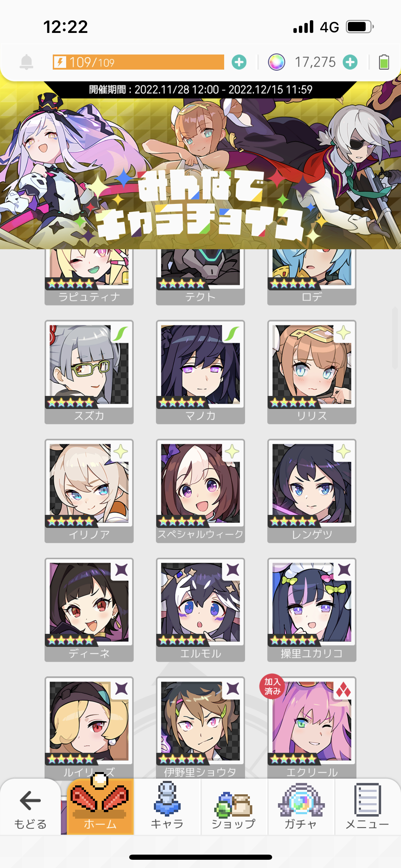Screen dimensions: 401x868
Task: Add stamina with the plus icon
Action: click(x=239, y=62)
